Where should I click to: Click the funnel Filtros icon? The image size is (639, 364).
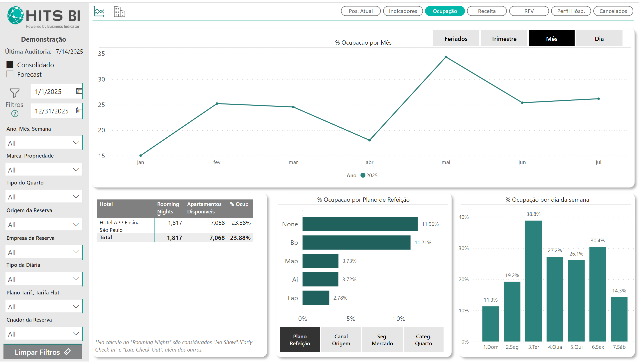click(x=14, y=93)
